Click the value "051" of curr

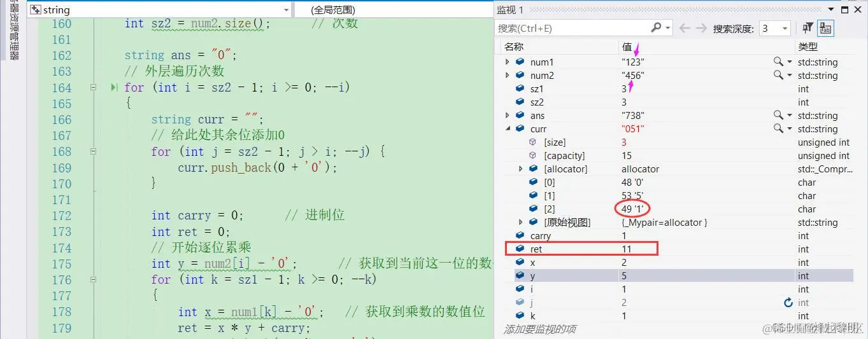tap(633, 128)
